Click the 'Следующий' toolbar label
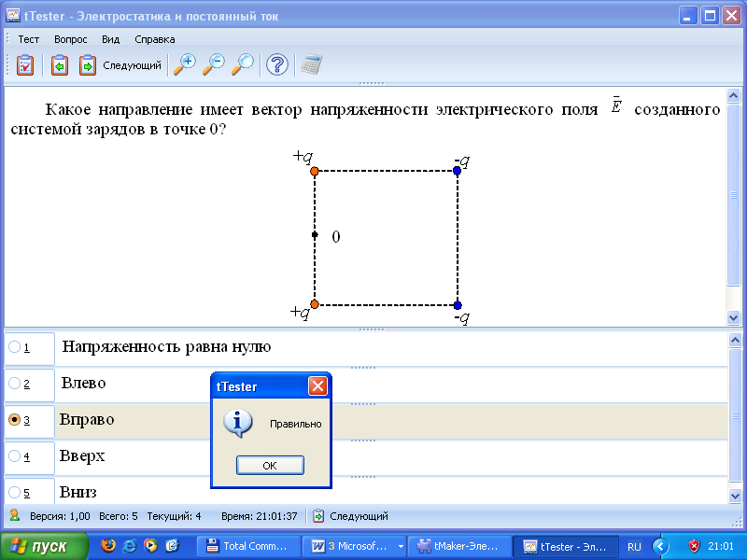 132,65
